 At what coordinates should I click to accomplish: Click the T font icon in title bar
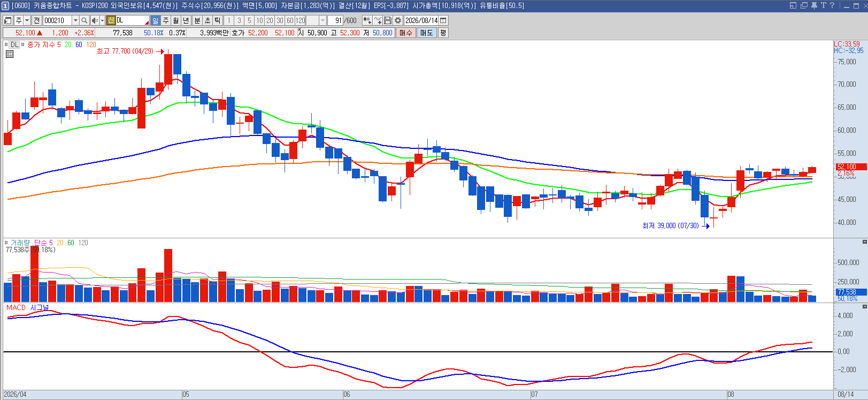[824, 5]
